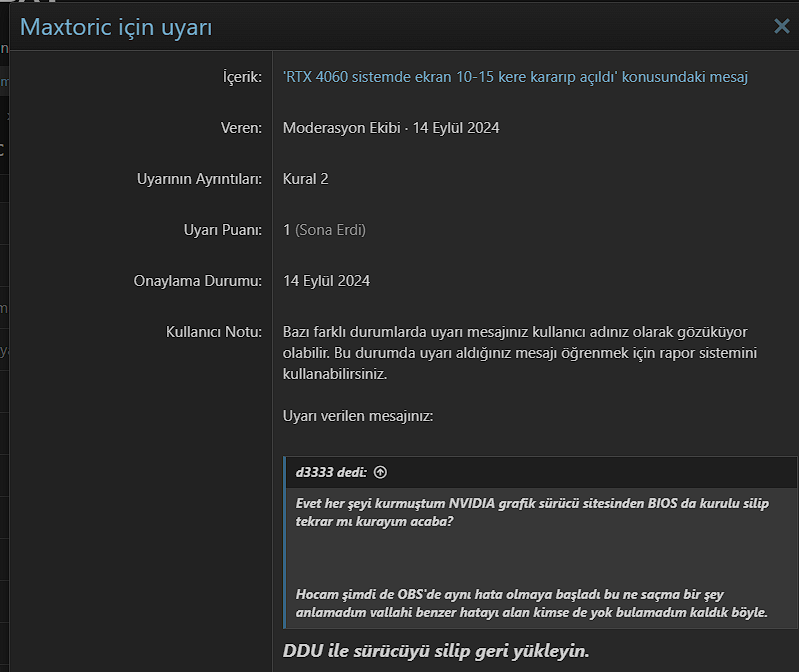The image size is (799, 672).
Task: Click the user note paragraph 'Bazı farklı durumlarda'
Action: (x=515, y=352)
